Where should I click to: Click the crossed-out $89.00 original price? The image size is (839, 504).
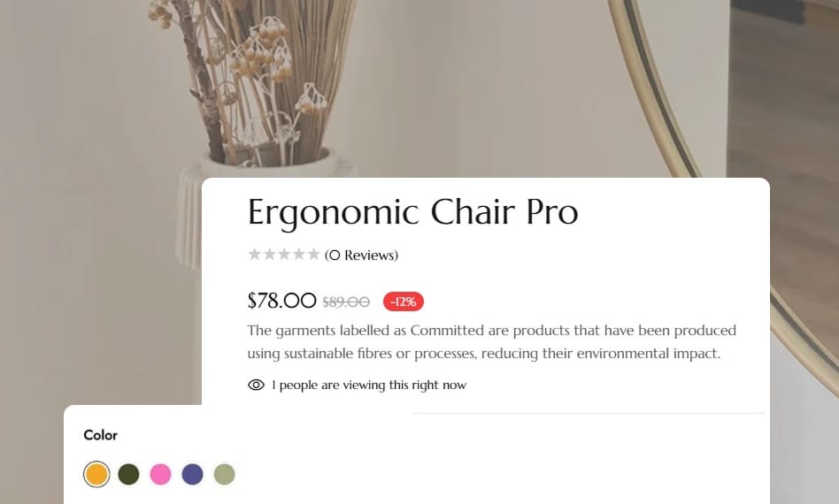(x=346, y=302)
